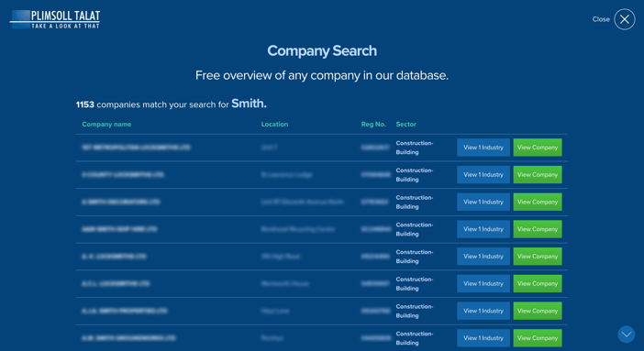Click the Sector column header

click(x=405, y=124)
